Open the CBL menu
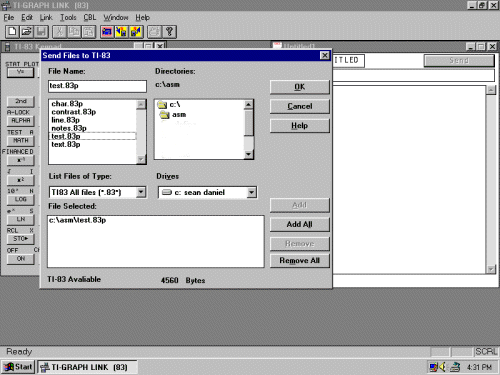 (90, 17)
